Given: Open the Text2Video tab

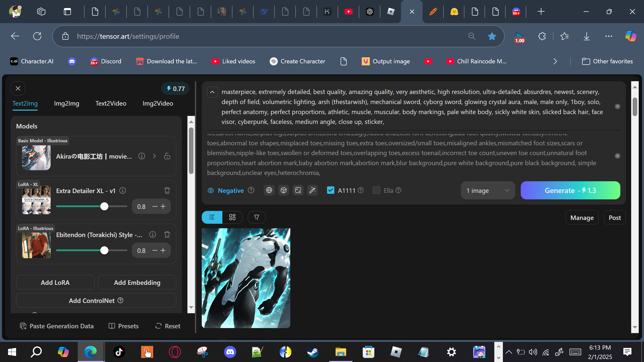Looking at the screenshot, I should (x=111, y=103).
